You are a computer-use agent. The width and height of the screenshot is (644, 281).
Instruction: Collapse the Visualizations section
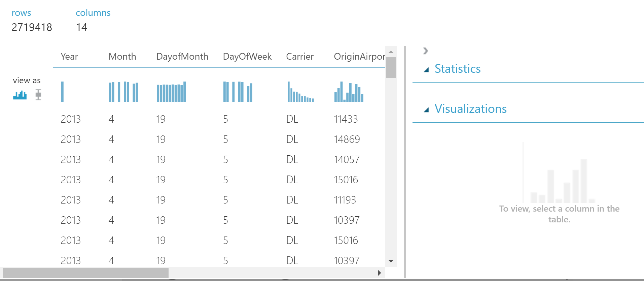426,110
